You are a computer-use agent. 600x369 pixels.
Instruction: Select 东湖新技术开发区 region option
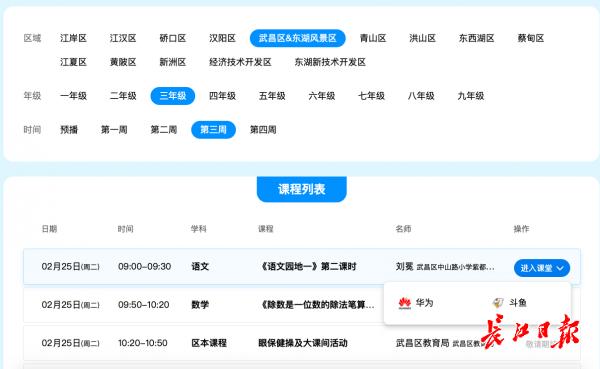tap(330, 62)
